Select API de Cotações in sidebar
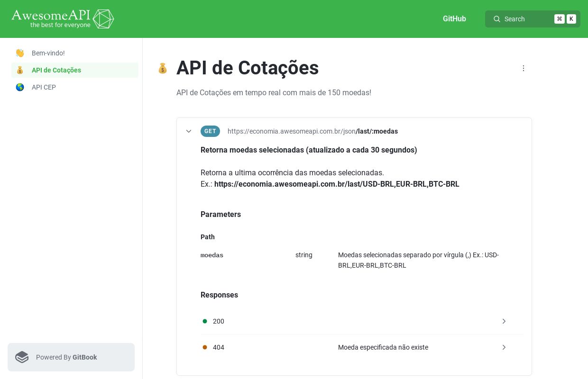This screenshot has width=588, height=379. 75,70
